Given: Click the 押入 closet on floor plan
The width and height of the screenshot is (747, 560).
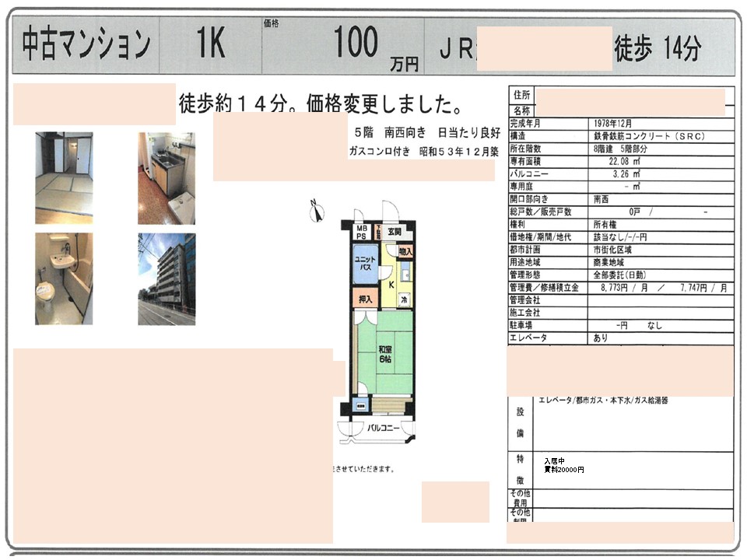Looking at the screenshot, I should click(365, 299).
